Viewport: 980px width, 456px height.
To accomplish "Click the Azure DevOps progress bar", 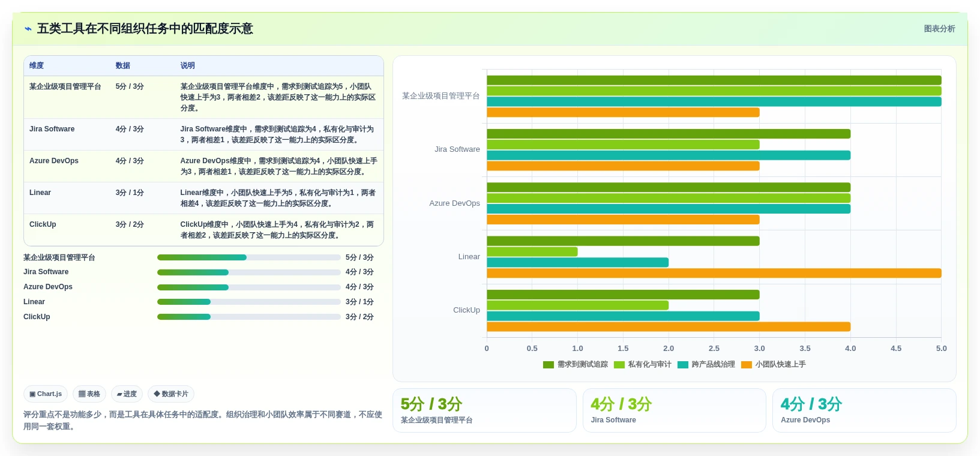I will click(x=249, y=287).
